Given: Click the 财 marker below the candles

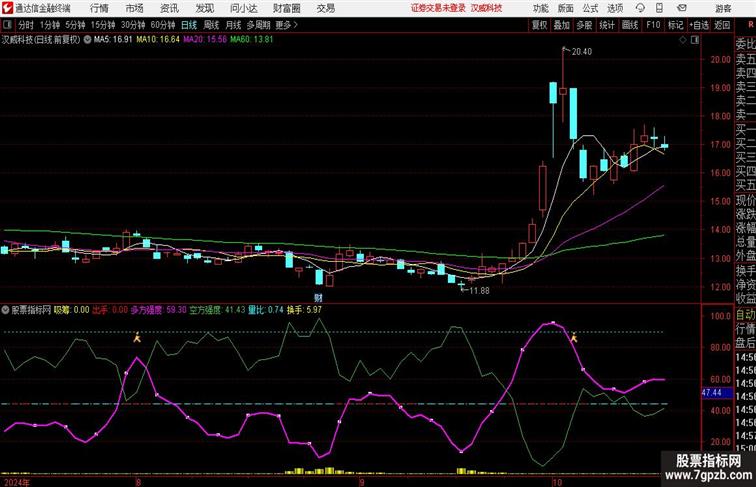Looking at the screenshot, I should click(x=318, y=298).
